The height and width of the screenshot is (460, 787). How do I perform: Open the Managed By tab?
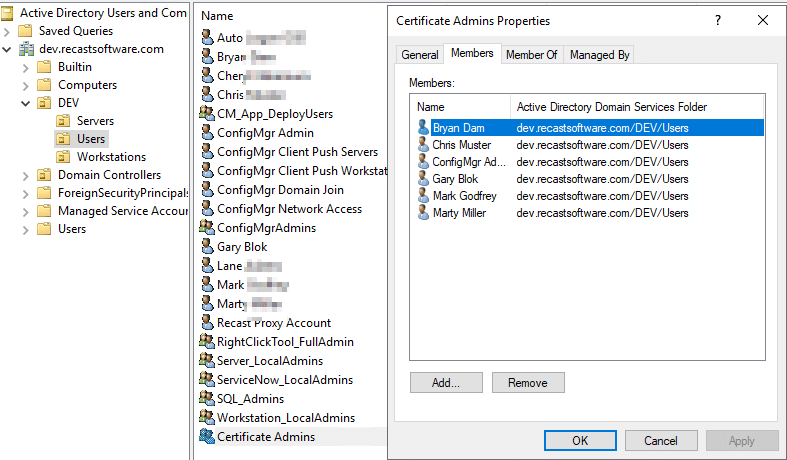pos(599,55)
